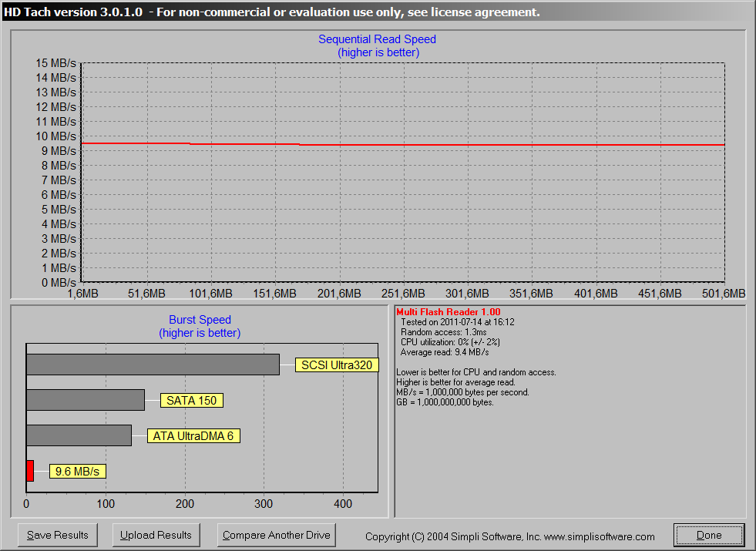Click the Average read 9.4 MB/s line
This screenshot has height=551, width=756.
pyautogui.click(x=443, y=352)
